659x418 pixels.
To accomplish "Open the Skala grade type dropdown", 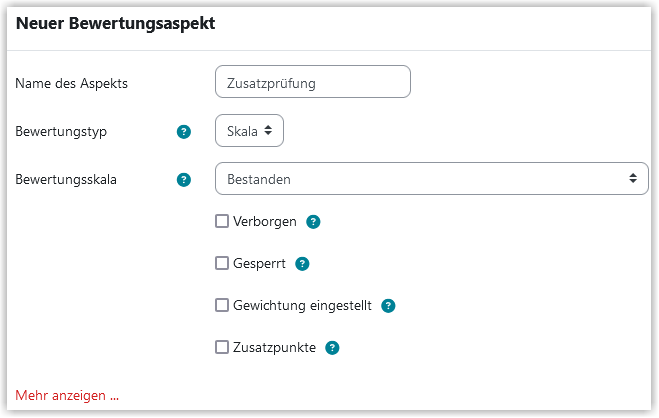I will tap(249, 131).
